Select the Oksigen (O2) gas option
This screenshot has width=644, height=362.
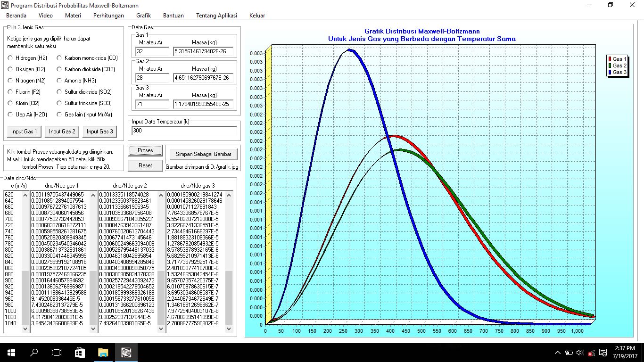coord(10,69)
